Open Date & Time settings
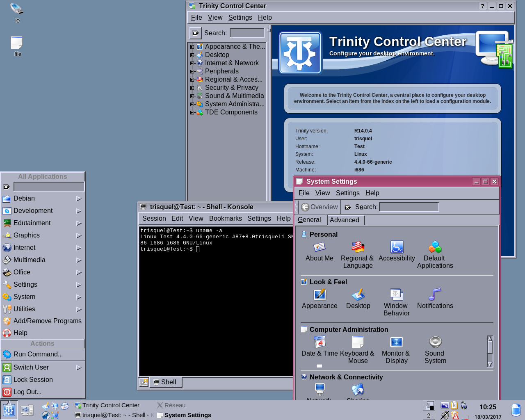The height and width of the screenshot is (420, 525). [x=320, y=347]
